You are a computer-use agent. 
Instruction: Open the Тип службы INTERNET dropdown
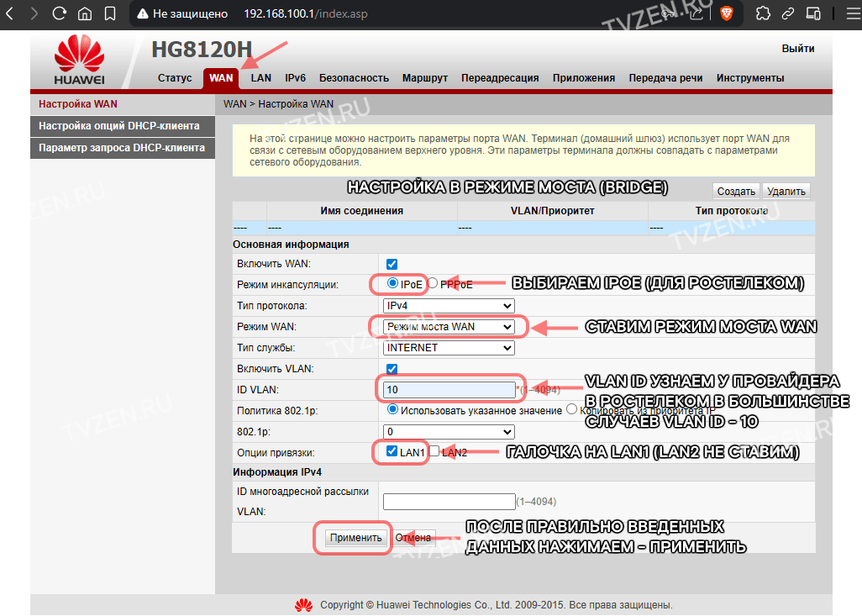pyautogui.click(x=449, y=348)
